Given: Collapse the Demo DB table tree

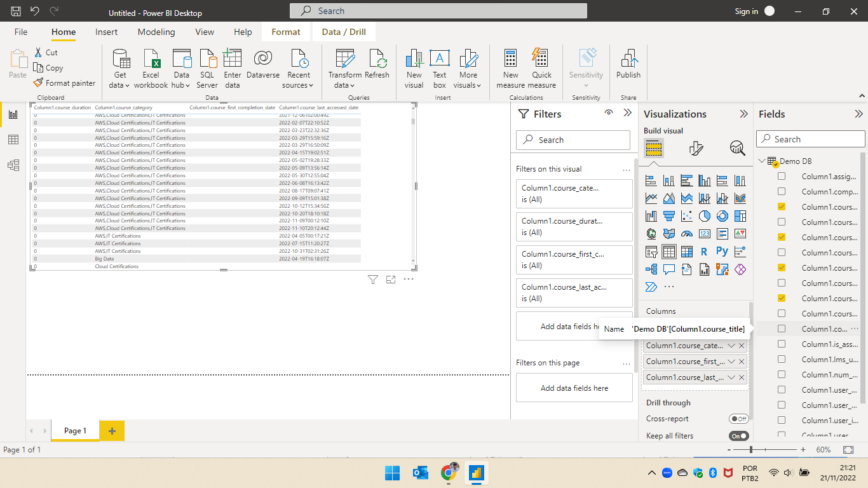Looking at the screenshot, I should coord(763,161).
